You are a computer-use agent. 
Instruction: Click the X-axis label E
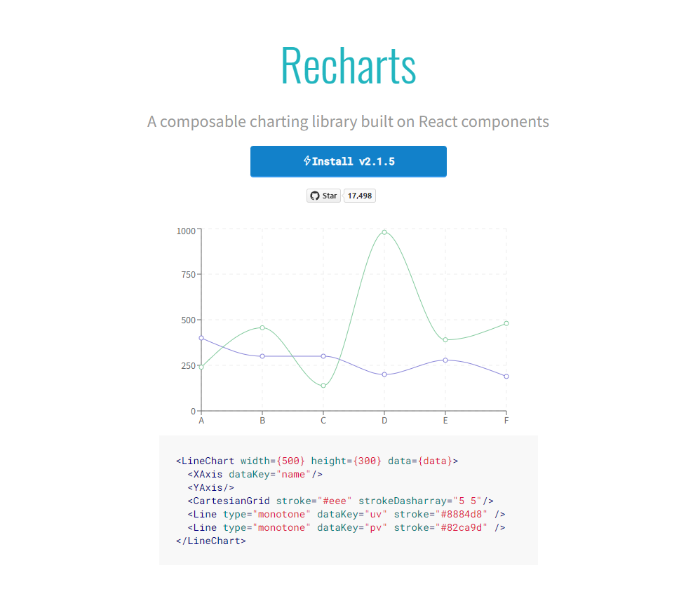click(445, 421)
